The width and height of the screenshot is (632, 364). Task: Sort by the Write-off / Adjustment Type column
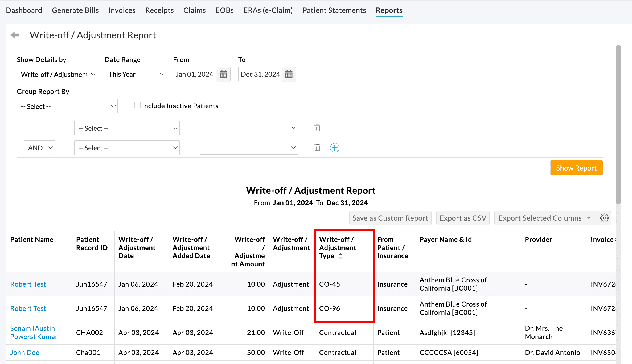click(340, 256)
